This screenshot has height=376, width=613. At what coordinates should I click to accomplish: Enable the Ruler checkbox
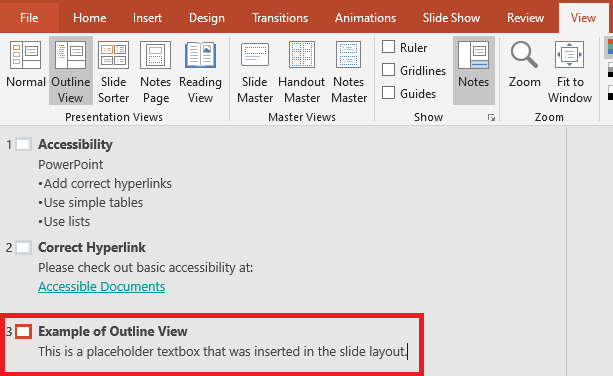tap(388, 47)
